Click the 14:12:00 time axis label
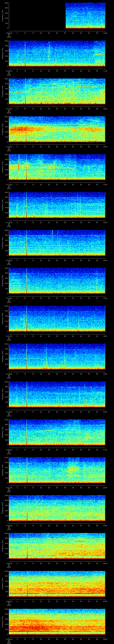Image resolution: width=114 pixels, height=644 pixels. pyautogui.click(x=9, y=147)
